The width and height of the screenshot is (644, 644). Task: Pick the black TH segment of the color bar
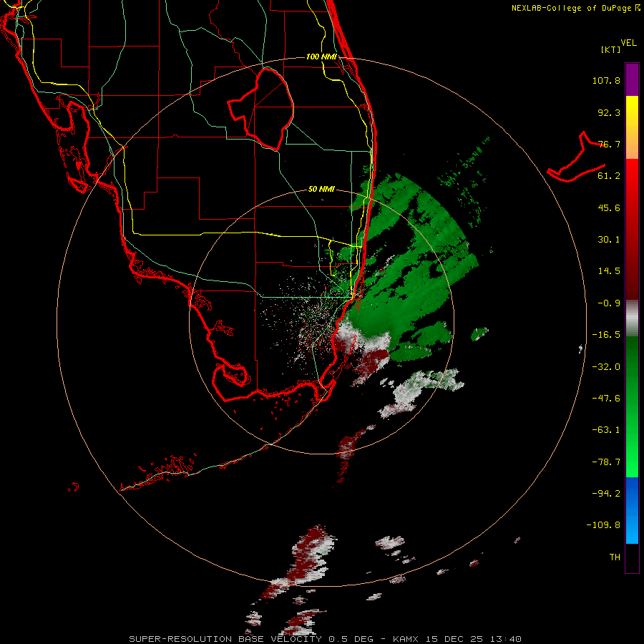(632, 557)
